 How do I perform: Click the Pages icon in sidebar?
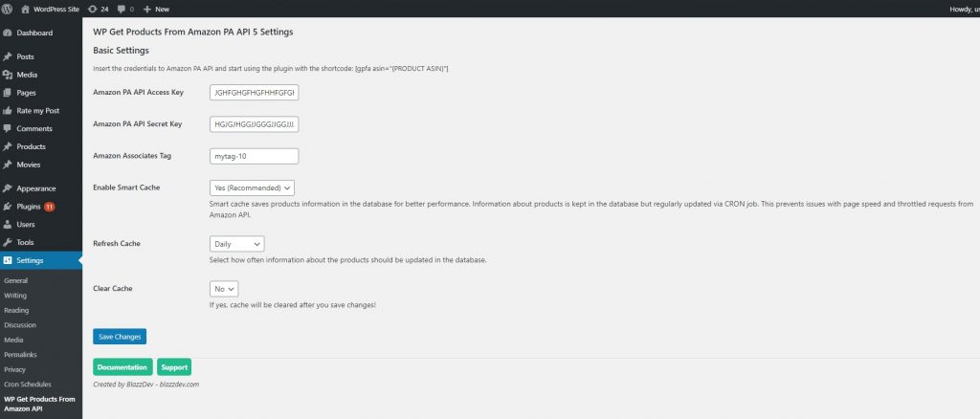tap(8, 93)
